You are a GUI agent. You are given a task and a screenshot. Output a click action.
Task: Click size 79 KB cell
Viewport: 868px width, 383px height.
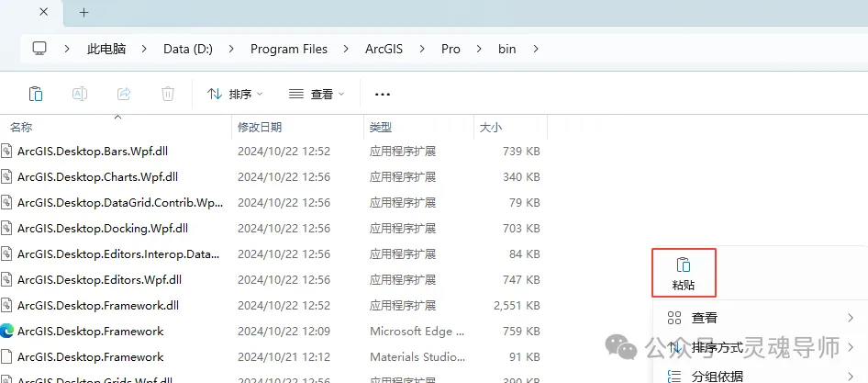click(x=524, y=203)
